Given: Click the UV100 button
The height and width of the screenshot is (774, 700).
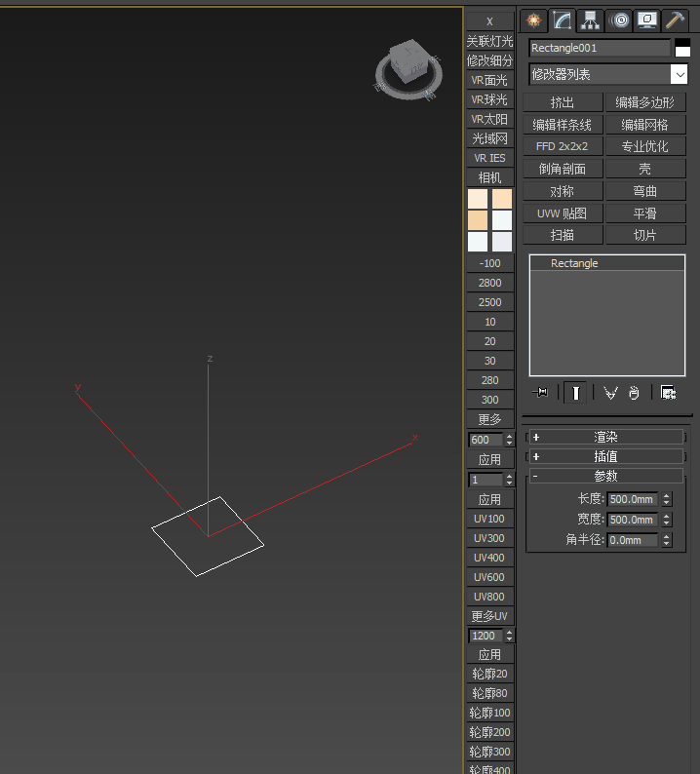Looking at the screenshot, I should 490,519.
